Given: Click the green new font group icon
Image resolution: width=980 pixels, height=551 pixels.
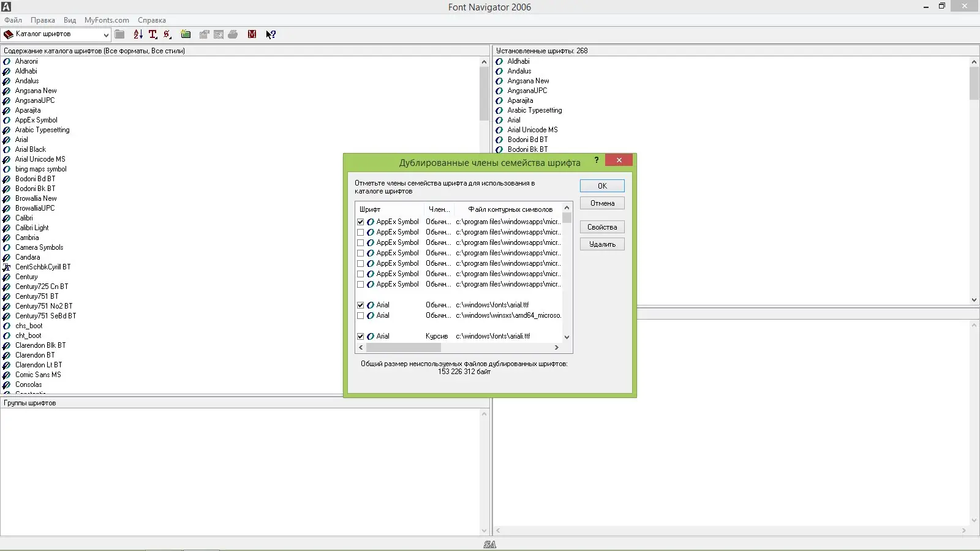Looking at the screenshot, I should point(186,34).
